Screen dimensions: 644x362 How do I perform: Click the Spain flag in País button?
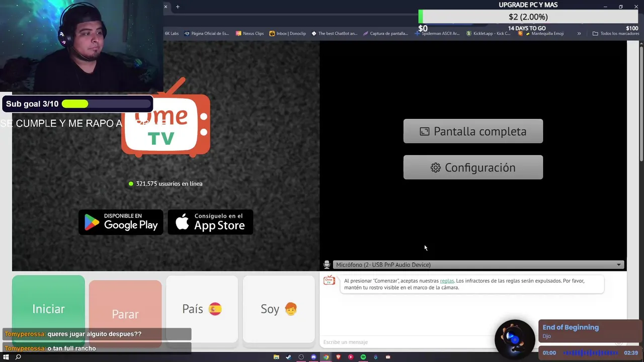(215, 309)
